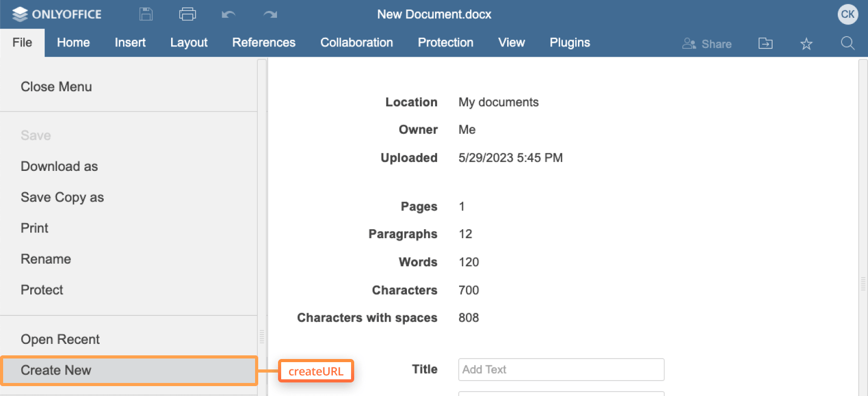
Task: Switch to the File tab
Action: point(22,43)
